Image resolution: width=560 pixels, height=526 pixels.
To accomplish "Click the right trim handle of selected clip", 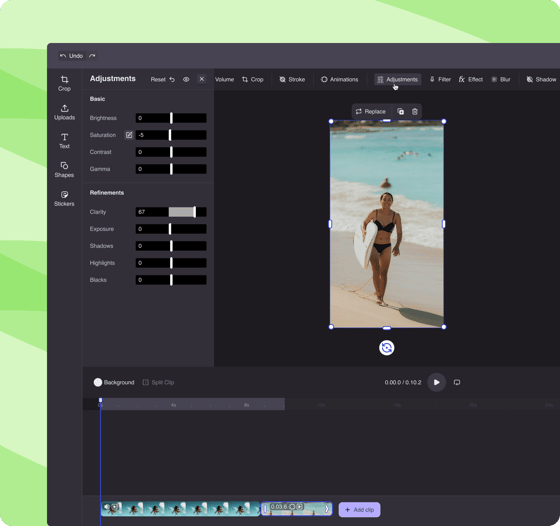I will coord(327,509).
